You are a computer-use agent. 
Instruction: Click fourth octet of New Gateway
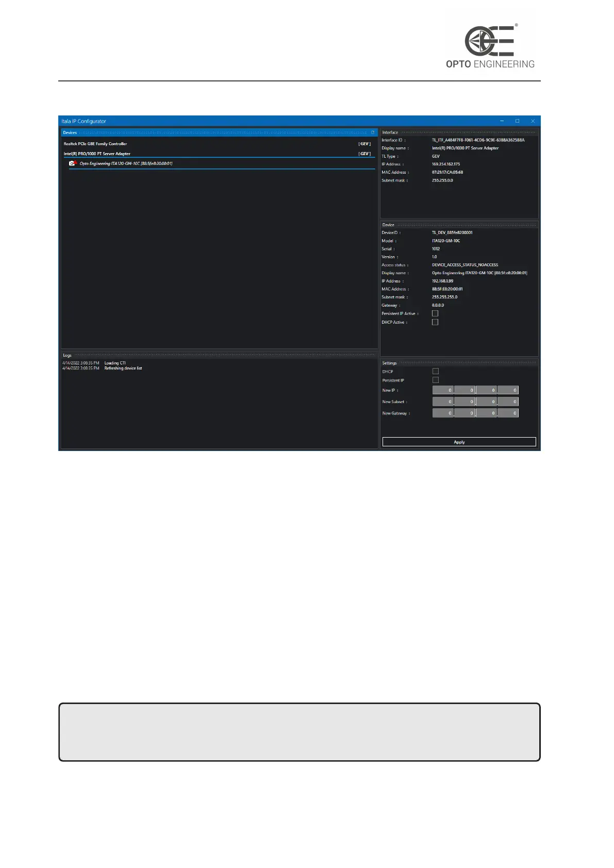click(x=508, y=413)
